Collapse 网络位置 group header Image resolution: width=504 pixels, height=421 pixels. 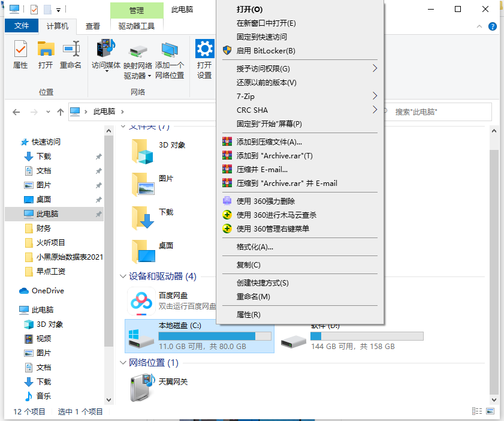124,363
